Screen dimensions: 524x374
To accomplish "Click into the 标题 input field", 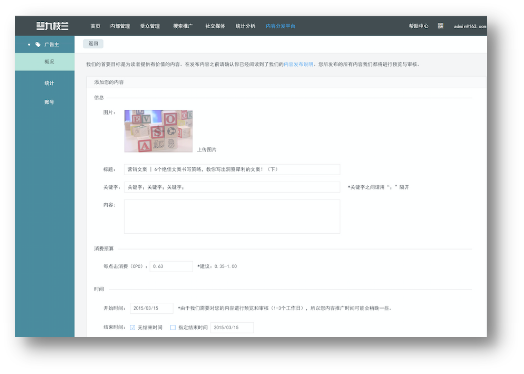I will point(232,169).
